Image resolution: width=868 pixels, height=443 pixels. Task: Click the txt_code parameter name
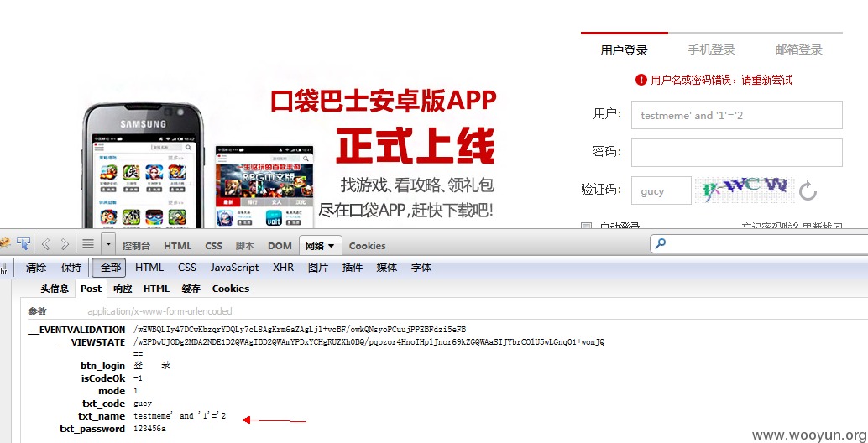[x=104, y=404]
